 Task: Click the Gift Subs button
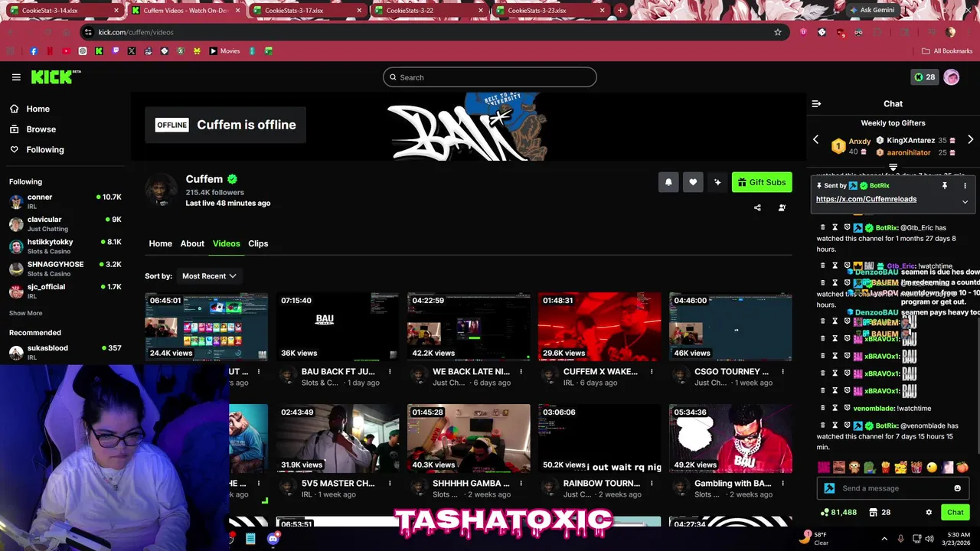[x=762, y=182]
